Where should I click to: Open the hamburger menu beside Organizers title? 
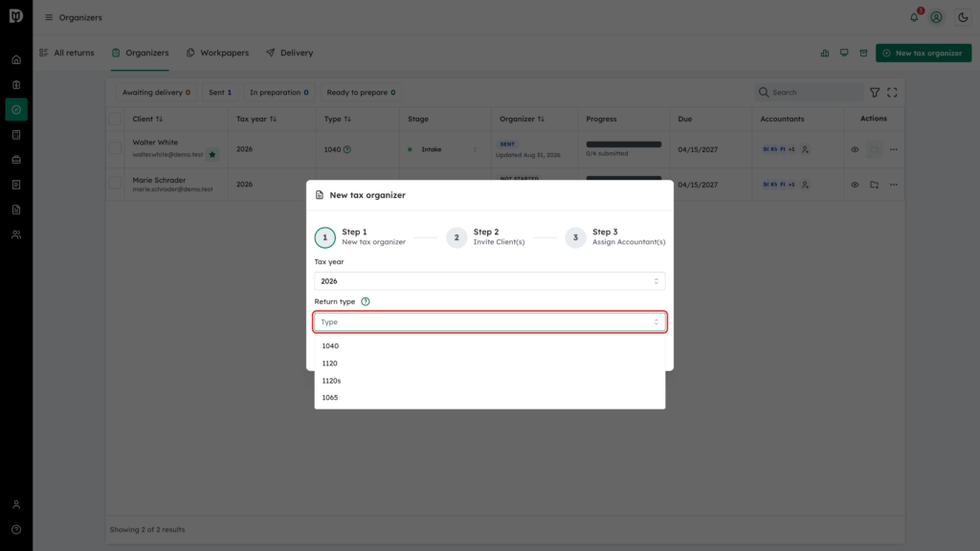pyautogui.click(x=49, y=17)
